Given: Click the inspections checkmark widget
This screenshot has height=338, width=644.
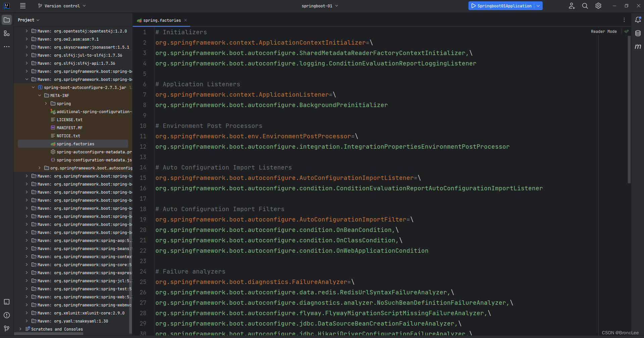Looking at the screenshot, I should click(626, 31).
